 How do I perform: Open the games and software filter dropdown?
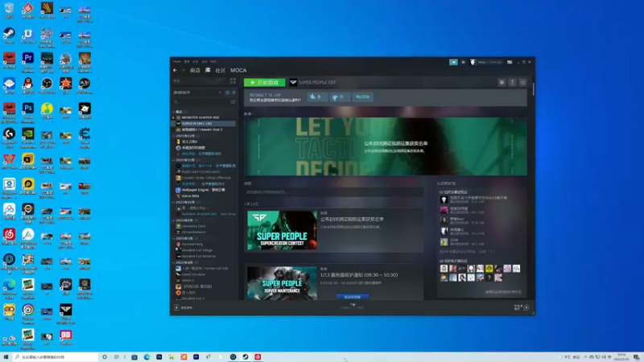tap(197, 93)
